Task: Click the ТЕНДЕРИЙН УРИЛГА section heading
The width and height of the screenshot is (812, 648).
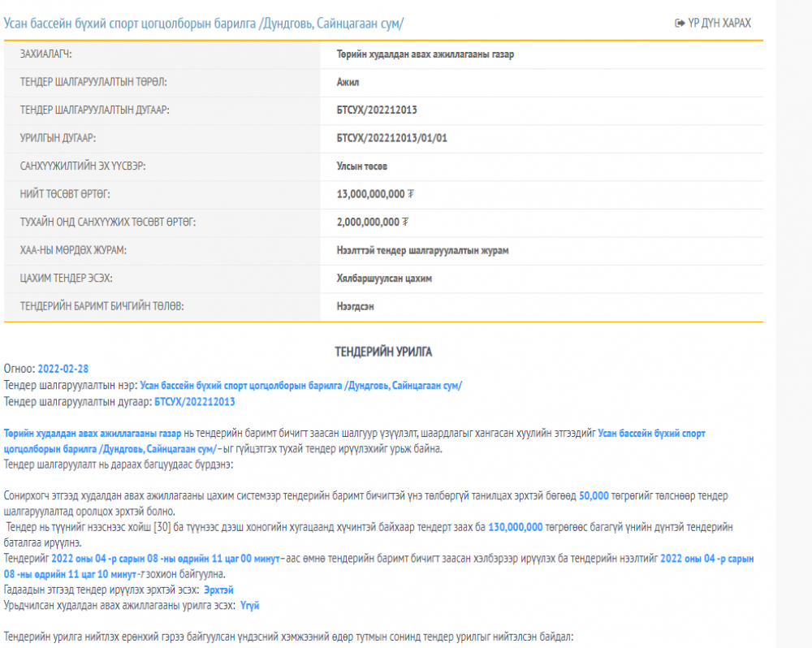Action: [383, 352]
